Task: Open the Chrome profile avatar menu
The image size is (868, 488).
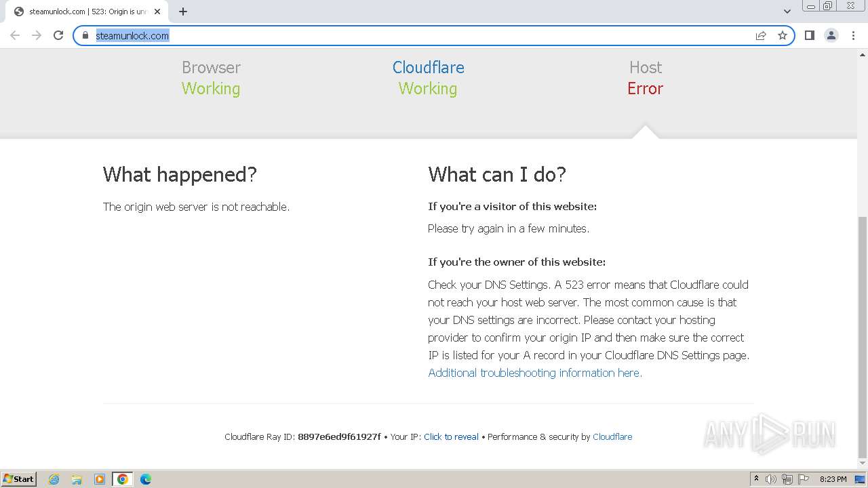Action: 831,35
